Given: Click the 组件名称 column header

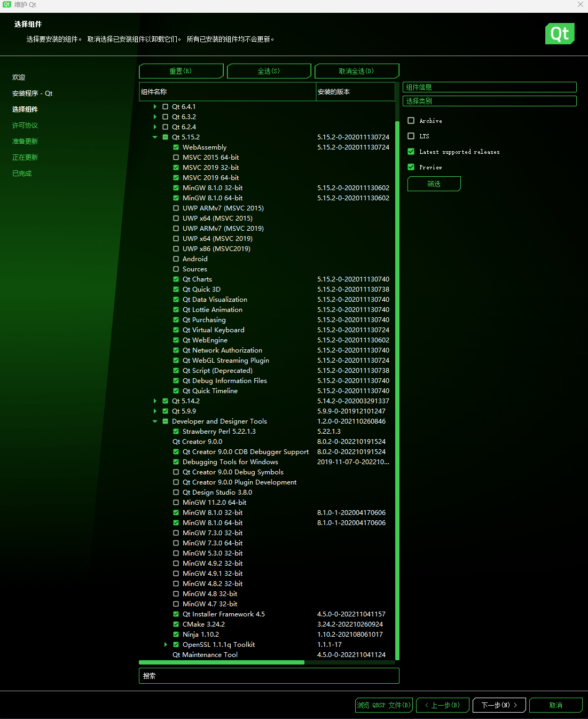Looking at the screenshot, I should [228, 92].
